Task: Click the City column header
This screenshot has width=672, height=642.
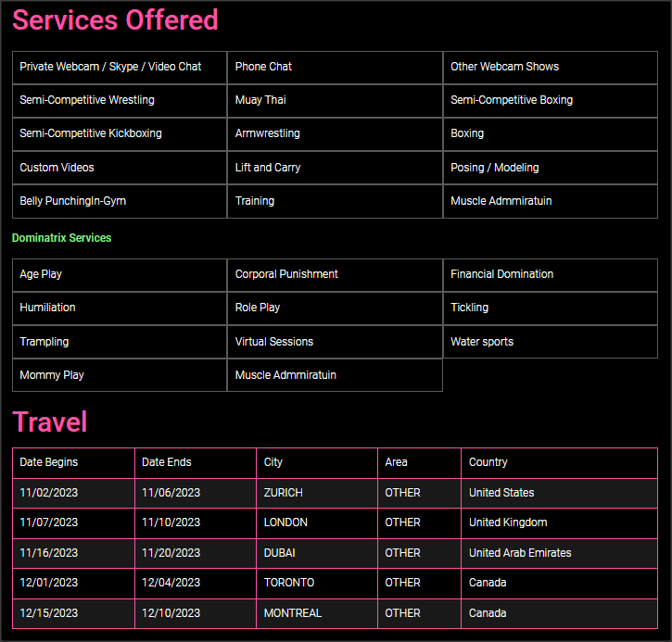Action: coord(273,462)
